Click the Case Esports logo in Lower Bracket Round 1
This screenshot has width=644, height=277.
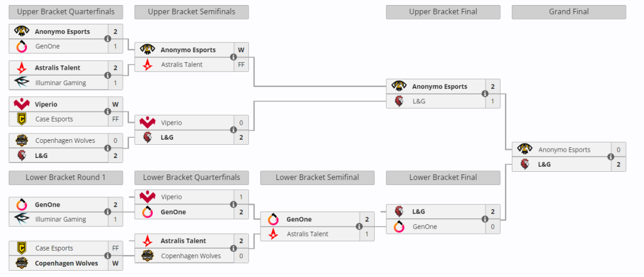22,248
